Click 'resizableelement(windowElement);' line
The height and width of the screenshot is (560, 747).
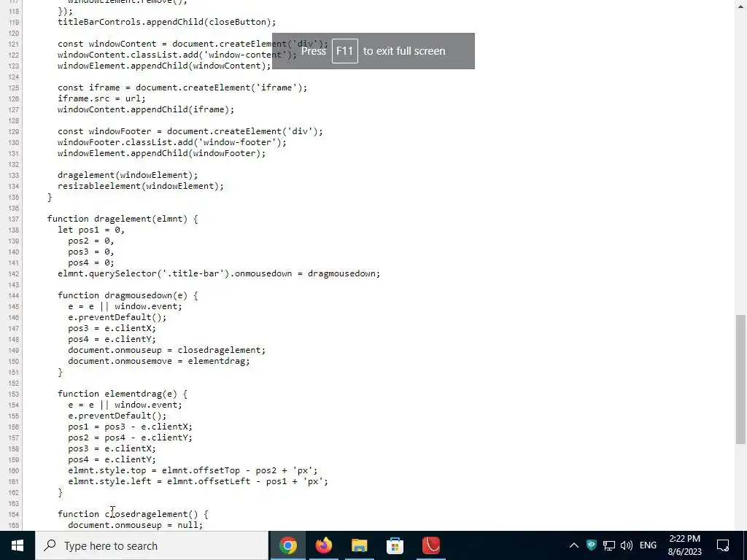click(141, 186)
